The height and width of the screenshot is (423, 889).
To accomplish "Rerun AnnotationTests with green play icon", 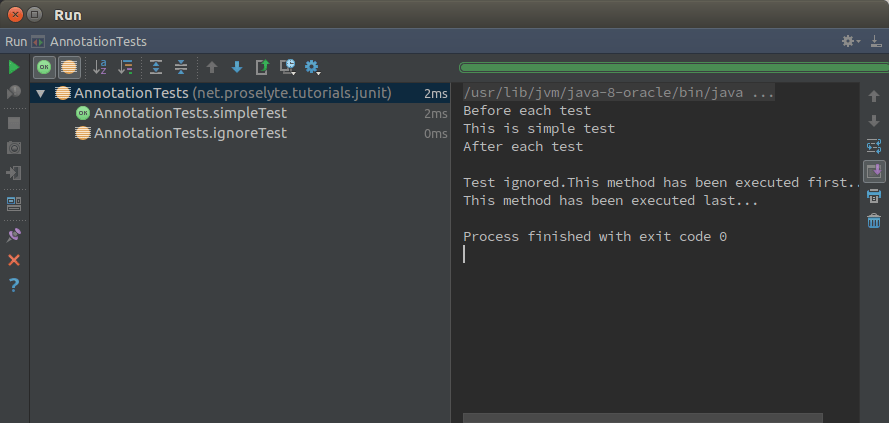I will coord(14,68).
